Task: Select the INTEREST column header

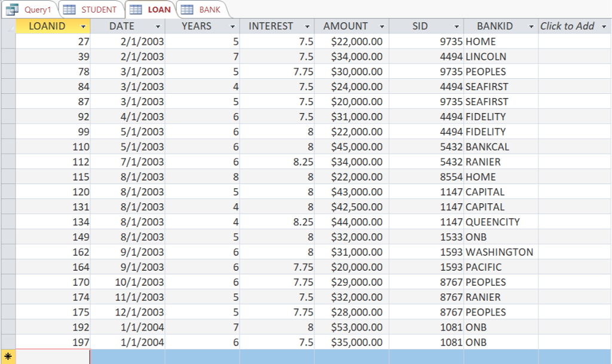Action: (x=270, y=26)
